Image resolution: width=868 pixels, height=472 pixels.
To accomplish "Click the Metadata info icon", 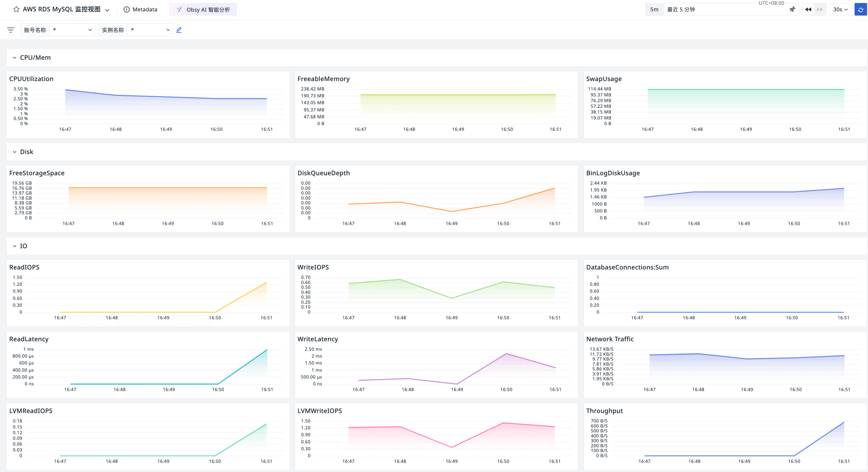I will (x=126, y=10).
